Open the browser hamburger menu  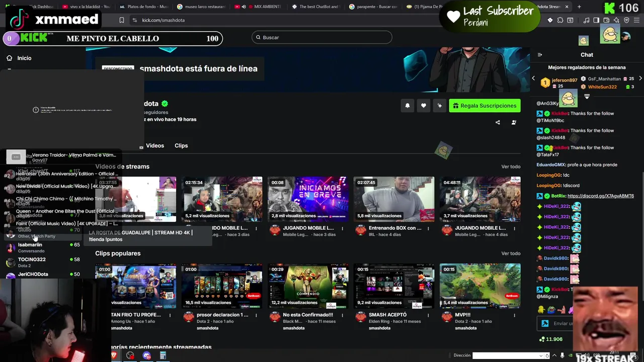(636, 20)
